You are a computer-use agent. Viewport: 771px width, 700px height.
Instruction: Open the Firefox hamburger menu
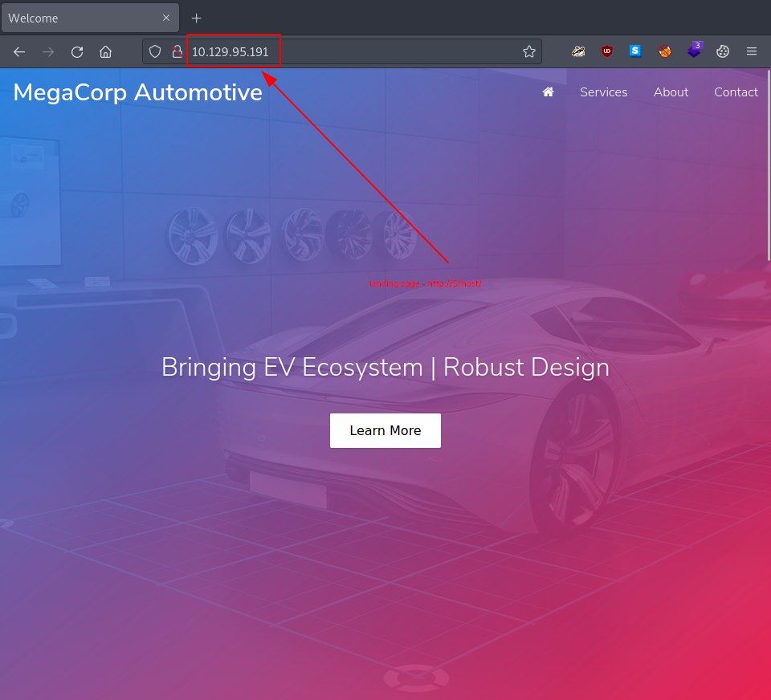coord(752,51)
